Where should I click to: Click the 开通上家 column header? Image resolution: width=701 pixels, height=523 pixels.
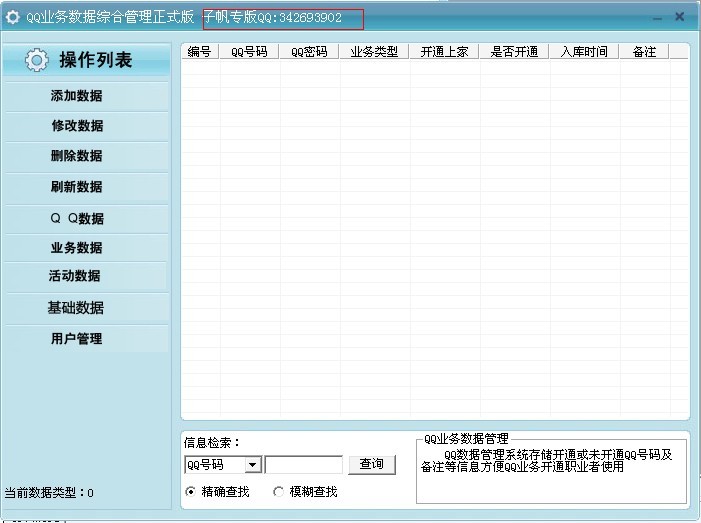pyautogui.click(x=444, y=52)
